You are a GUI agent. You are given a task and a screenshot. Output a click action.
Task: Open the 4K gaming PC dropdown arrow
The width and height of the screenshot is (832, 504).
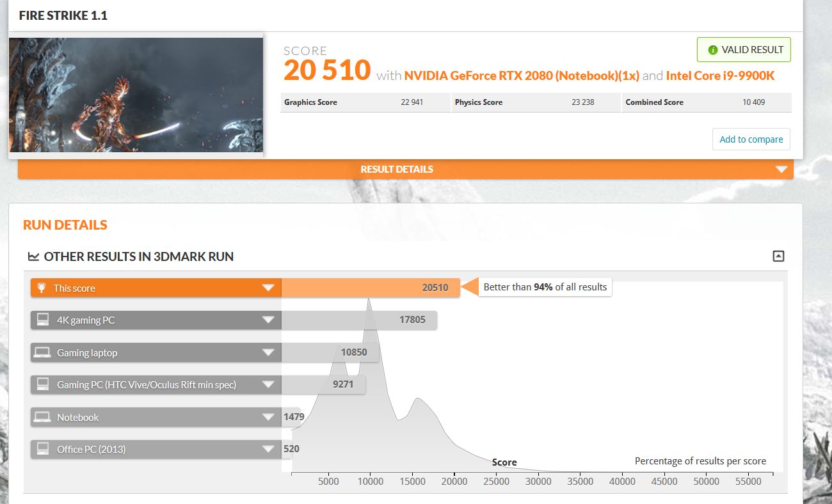tap(268, 320)
